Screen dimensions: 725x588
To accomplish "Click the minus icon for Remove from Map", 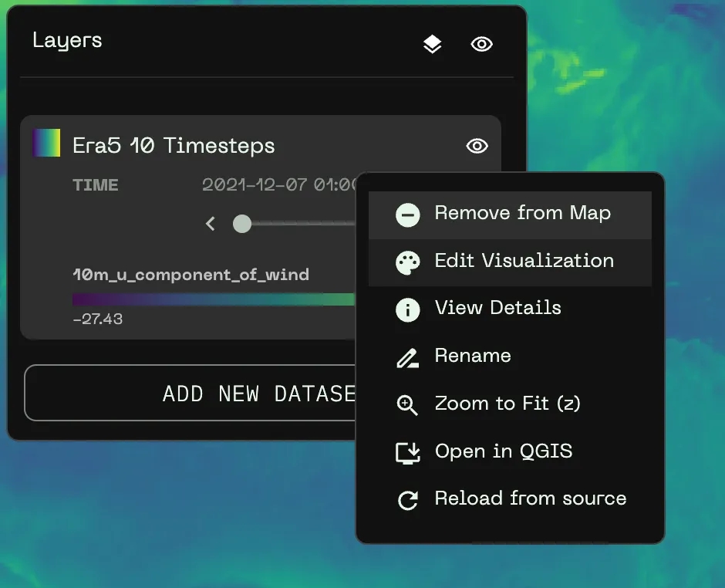I will point(407,215).
